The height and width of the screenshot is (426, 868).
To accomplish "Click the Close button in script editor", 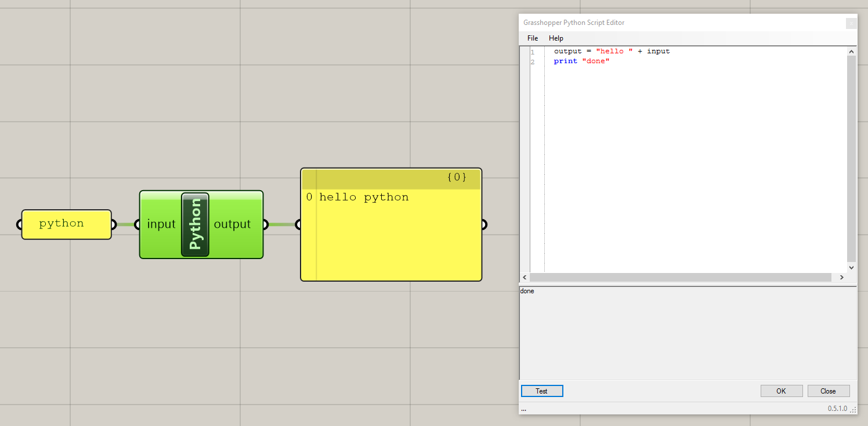I will 828,391.
